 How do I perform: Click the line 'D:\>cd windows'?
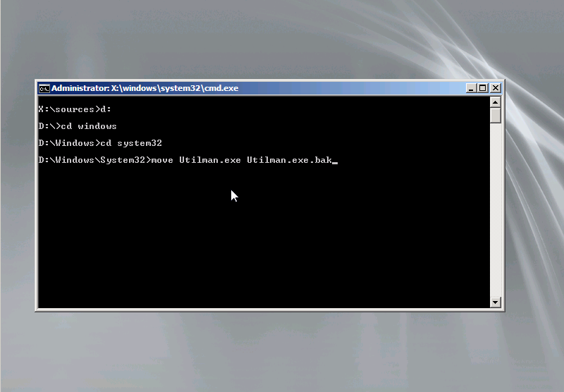78,126
